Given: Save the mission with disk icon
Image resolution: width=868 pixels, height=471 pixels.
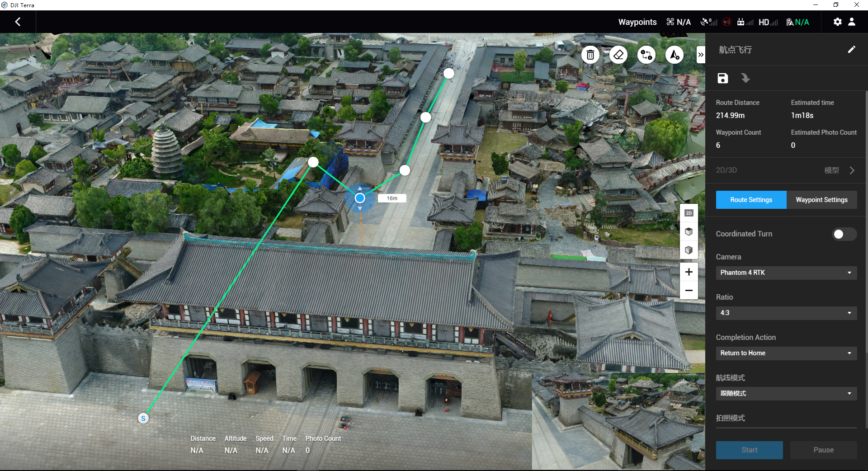Looking at the screenshot, I should coord(722,78).
